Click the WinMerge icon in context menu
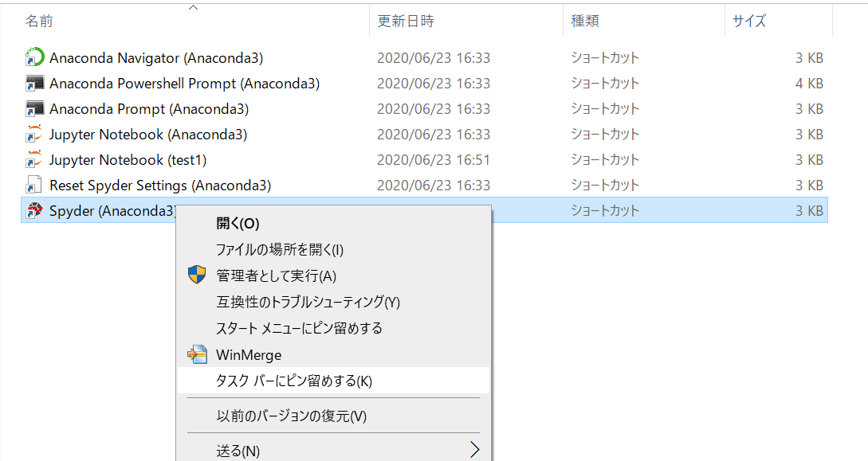 [197, 354]
